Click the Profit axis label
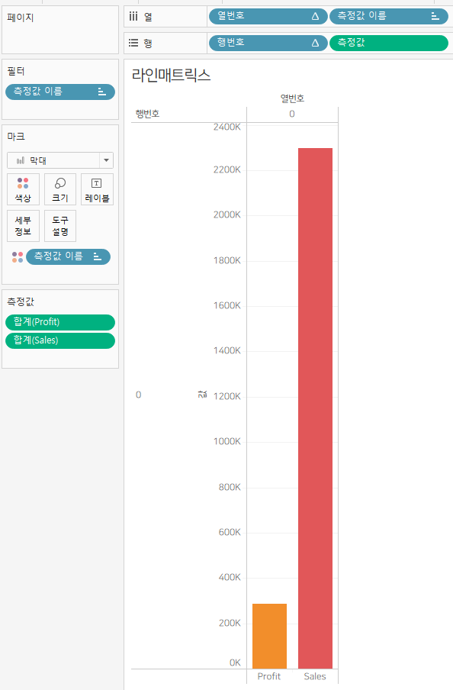The width and height of the screenshot is (453, 690). (x=269, y=676)
